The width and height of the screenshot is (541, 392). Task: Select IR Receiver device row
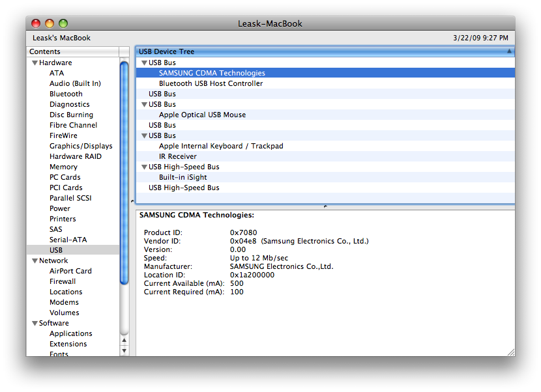point(325,156)
